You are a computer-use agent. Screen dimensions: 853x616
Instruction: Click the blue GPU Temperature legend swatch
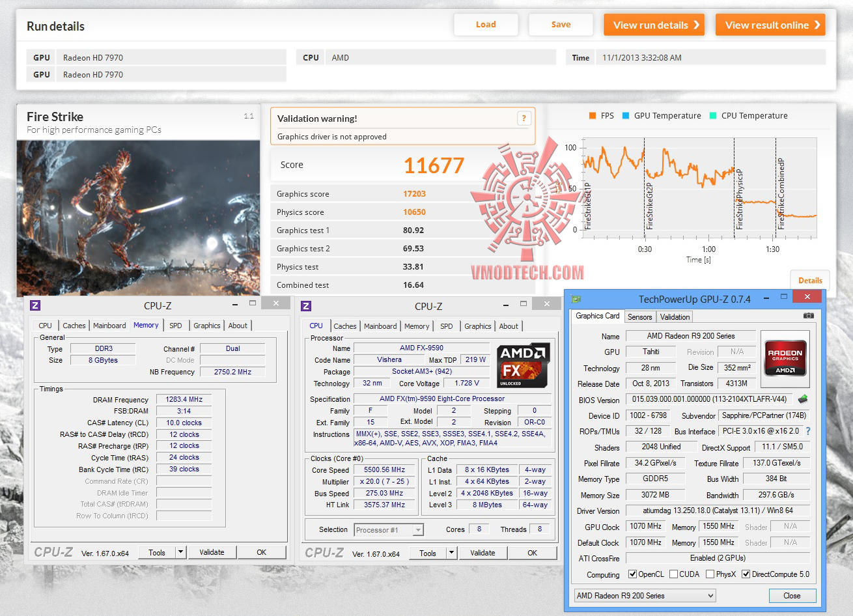point(626,116)
